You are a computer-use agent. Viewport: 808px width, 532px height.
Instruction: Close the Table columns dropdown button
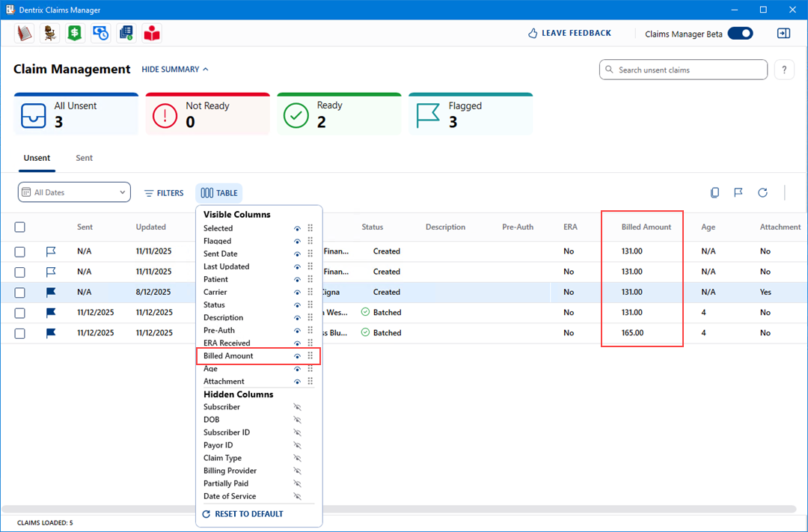(x=219, y=193)
